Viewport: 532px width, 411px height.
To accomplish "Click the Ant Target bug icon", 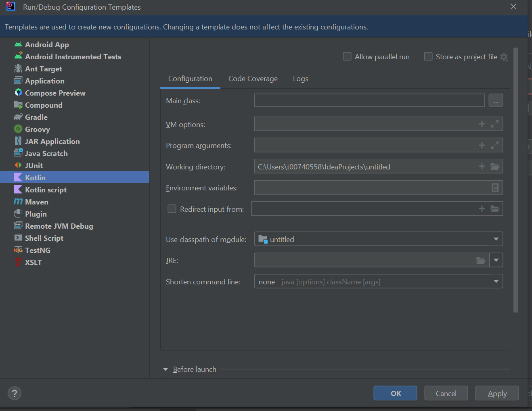I will (x=18, y=69).
